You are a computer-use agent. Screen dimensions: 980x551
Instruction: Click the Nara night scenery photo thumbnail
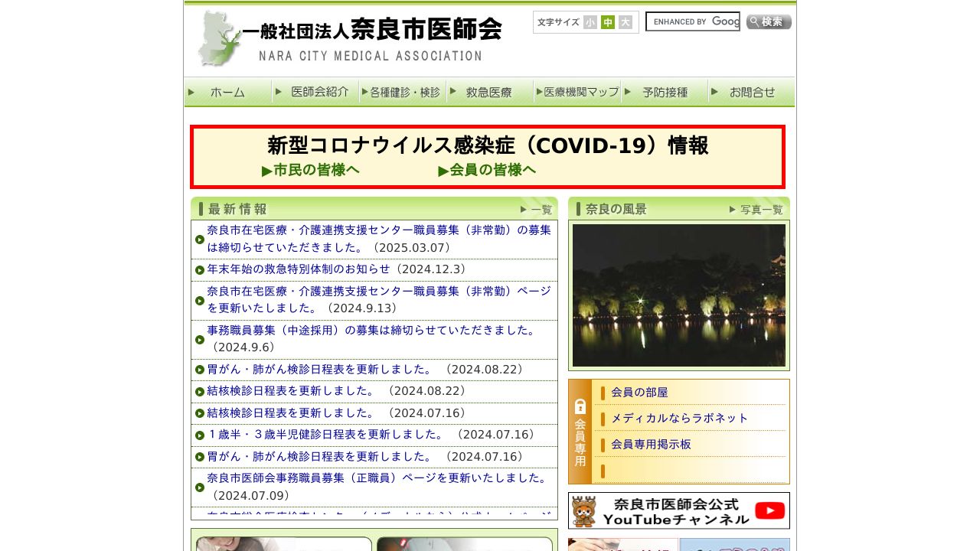[x=678, y=295]
